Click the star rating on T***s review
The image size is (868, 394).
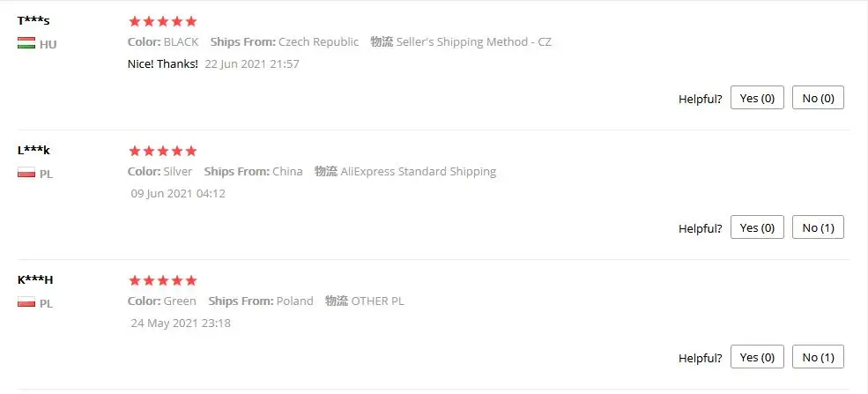pos(163,21)
